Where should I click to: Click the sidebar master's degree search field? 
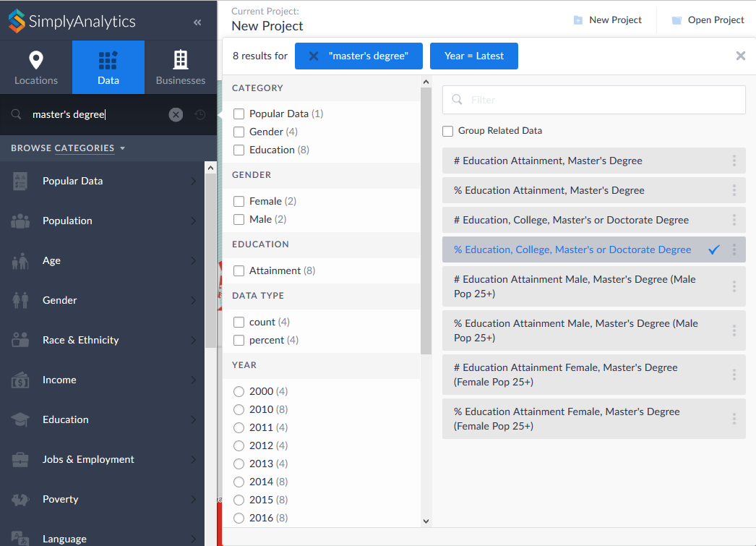96,114
